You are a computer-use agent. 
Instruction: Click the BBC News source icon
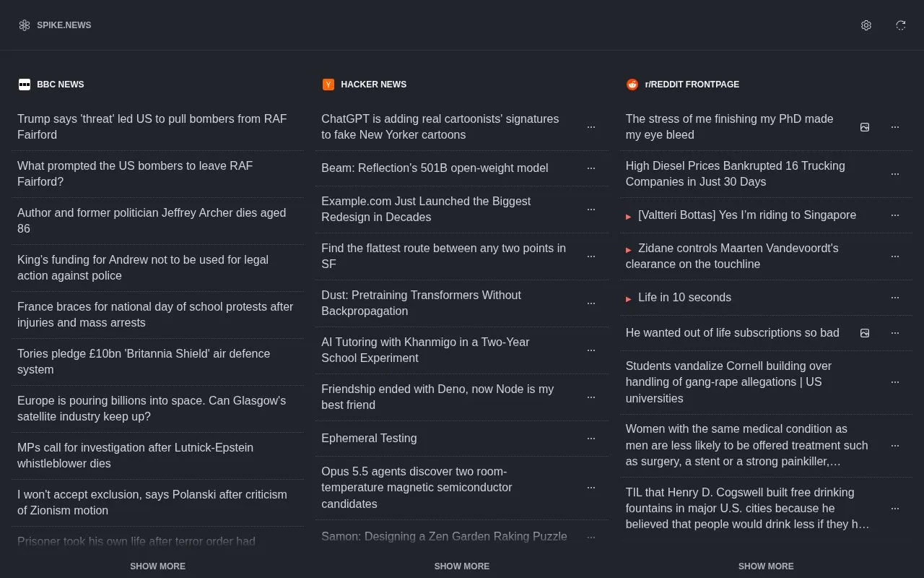pyautogui.click(x=25, y=85)
